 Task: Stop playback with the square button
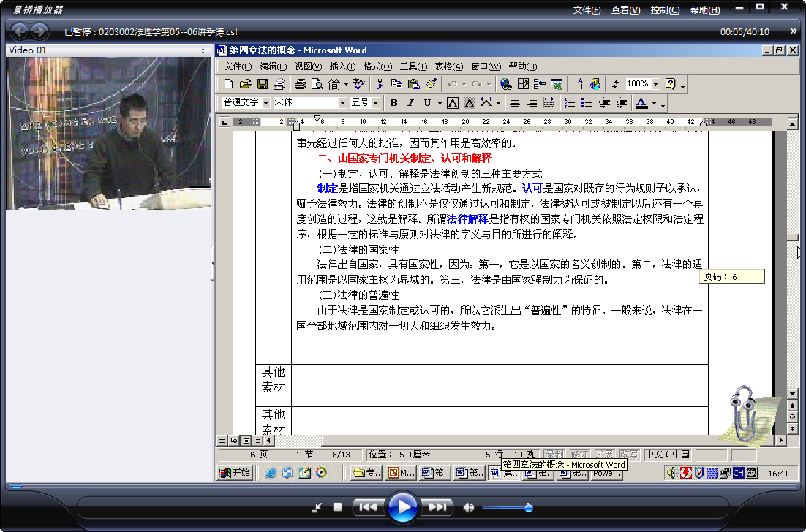point(337,507)
